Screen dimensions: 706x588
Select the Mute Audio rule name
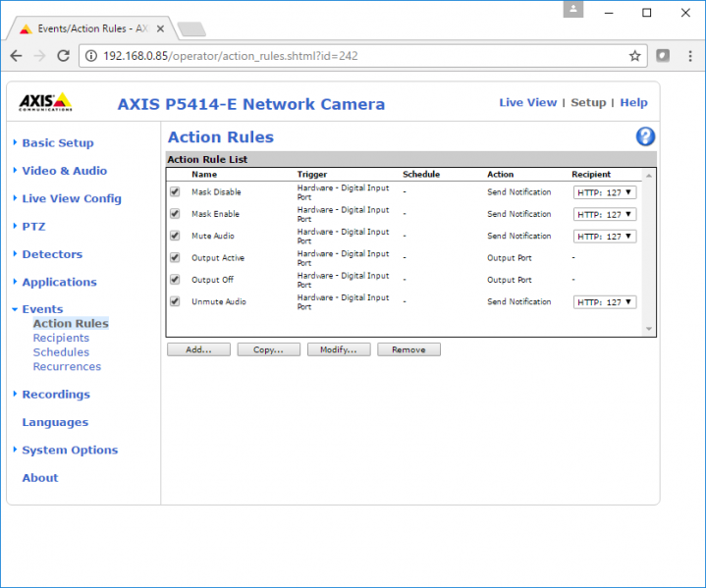(213, 236)
